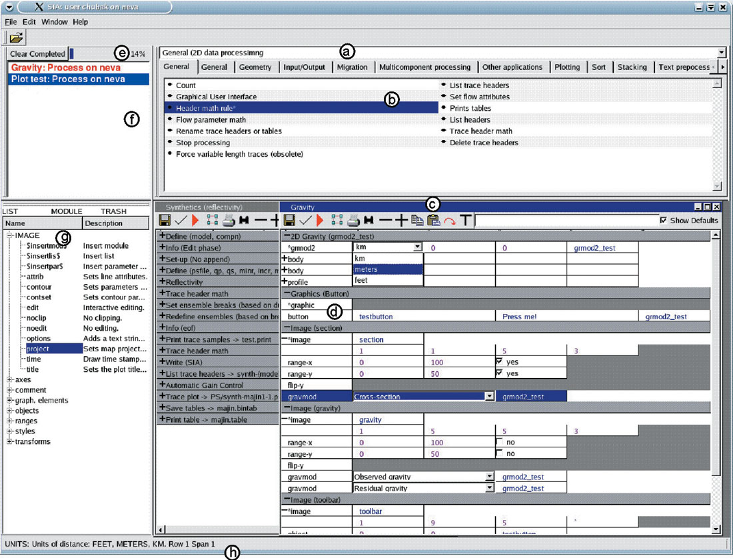
Task: Select 'project' item in IMAGE tree
Action: tap(54, 349)
